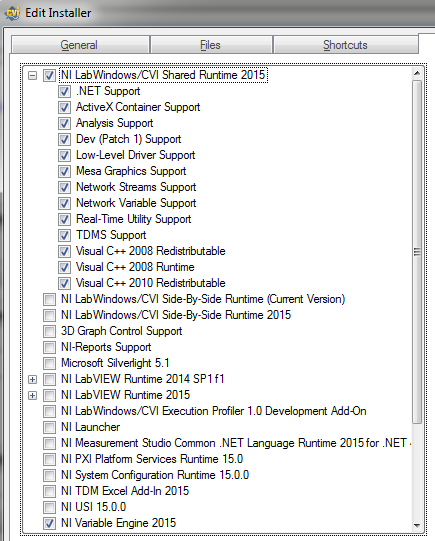
Task: Toggle Network Streams Support checkbox
Action: tap(65, 187)
